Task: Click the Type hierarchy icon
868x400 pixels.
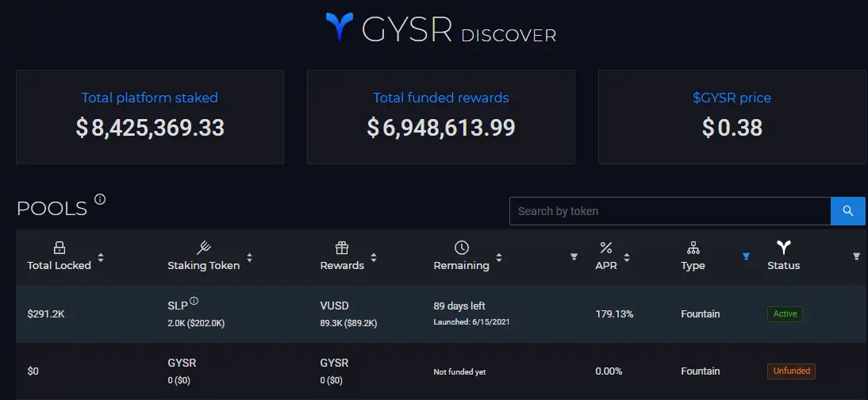Action: tap(693, 248)
